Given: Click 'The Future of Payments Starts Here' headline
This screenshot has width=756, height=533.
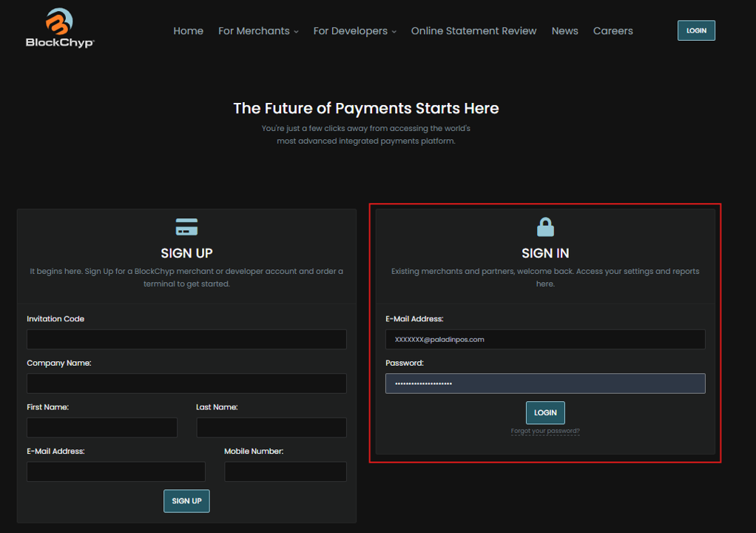Looking at the screenshot, I should (366, 108).
